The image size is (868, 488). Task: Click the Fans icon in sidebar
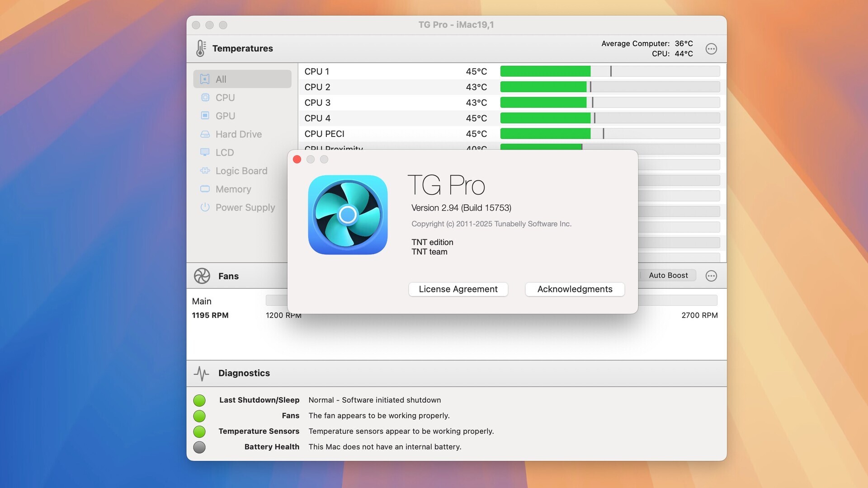point(201,276)
